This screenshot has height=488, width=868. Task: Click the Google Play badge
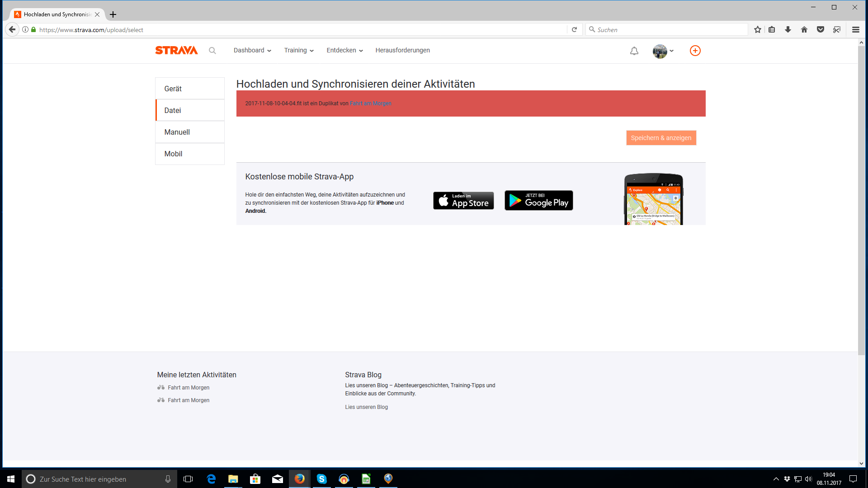[539, 201]
